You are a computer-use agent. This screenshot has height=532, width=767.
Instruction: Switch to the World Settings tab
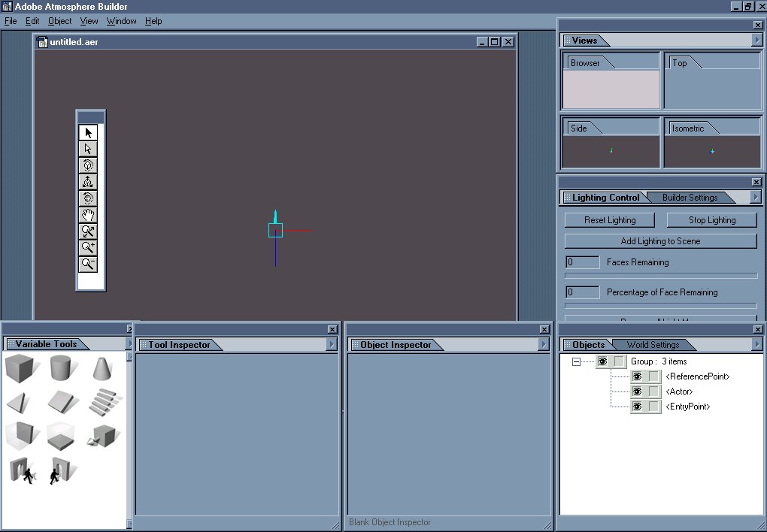click(x=653, y=345)
